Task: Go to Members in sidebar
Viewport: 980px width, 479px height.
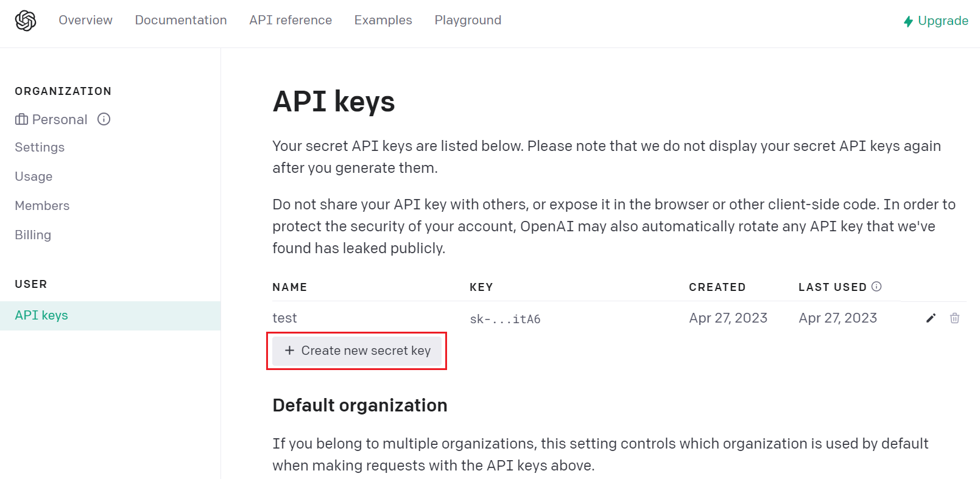Action: [x=42, y=206]
